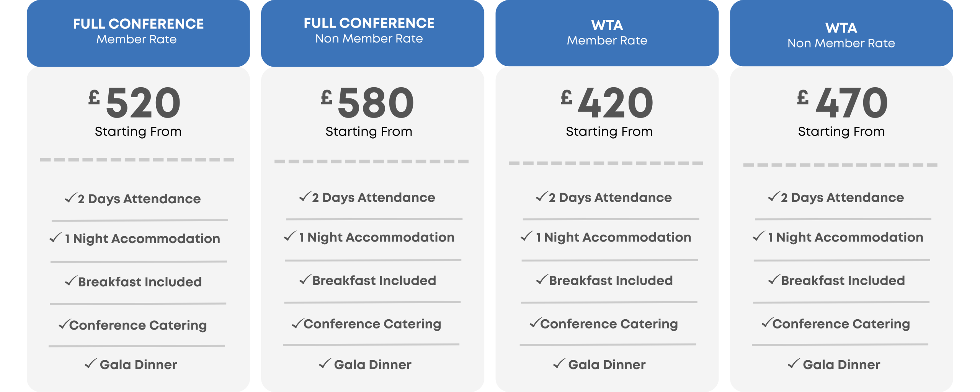Click checkmark beside Breakfast Included under £420
The height and width of the screenshot is (392, 980).
click(542, 279)
